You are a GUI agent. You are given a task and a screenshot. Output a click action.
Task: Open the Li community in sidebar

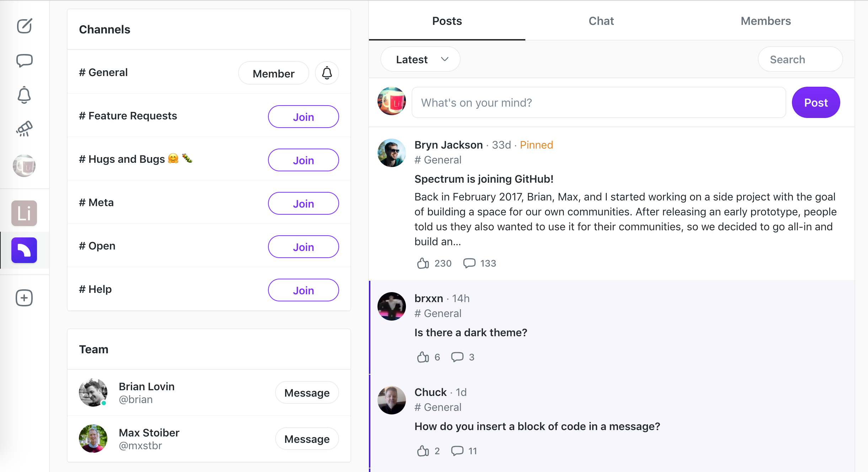click(x=24, y=213)
